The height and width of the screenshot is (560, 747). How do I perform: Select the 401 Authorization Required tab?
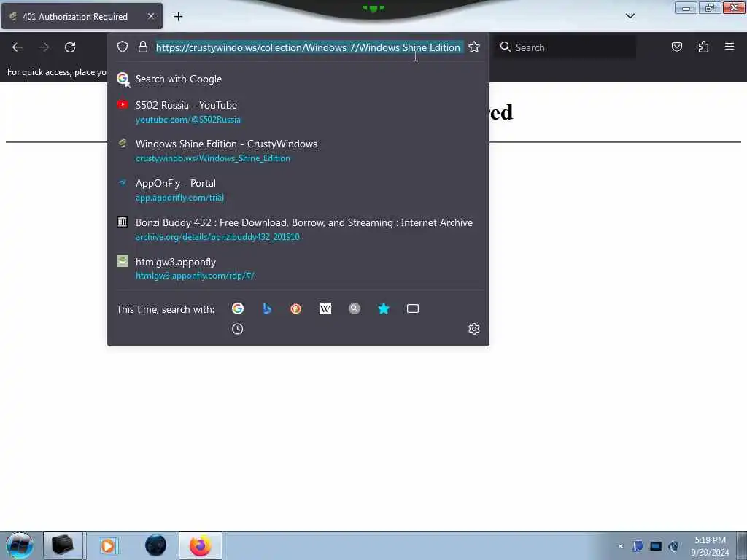click(x=82, y=16)
